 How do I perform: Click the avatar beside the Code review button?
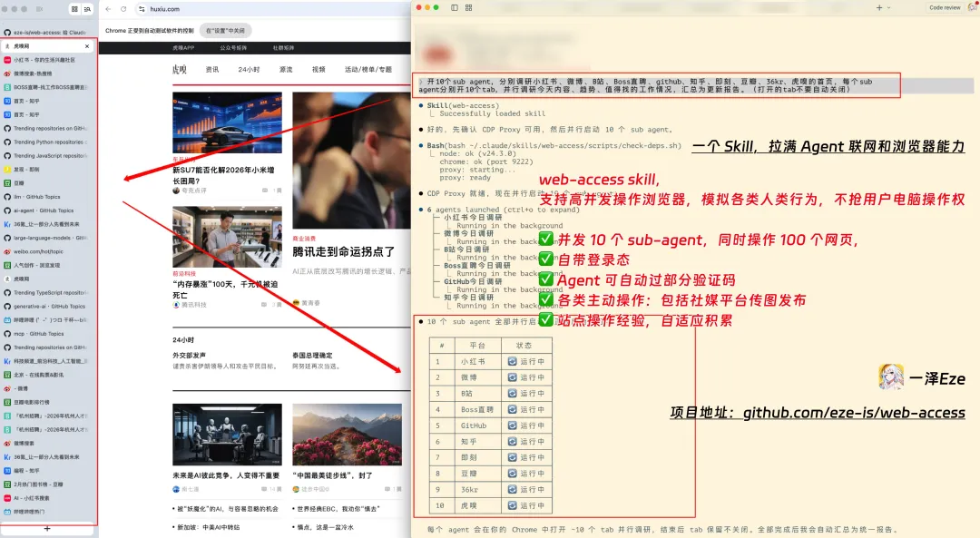coord(973,7)
